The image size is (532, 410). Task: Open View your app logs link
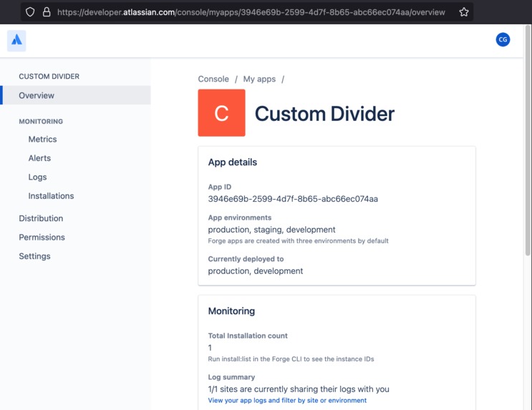click(x=287, y=401)
